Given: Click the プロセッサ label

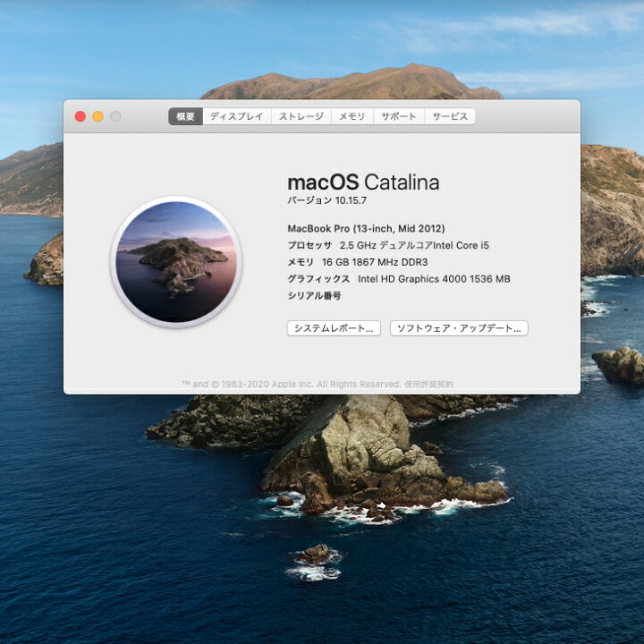Looking at the screenshot, I should [309, 245].
